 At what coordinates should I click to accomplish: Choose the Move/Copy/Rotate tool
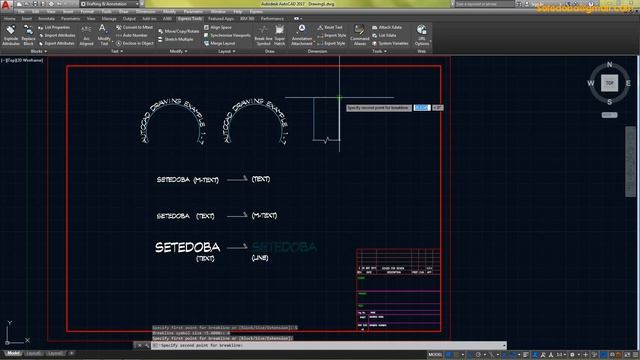[178, 31]
